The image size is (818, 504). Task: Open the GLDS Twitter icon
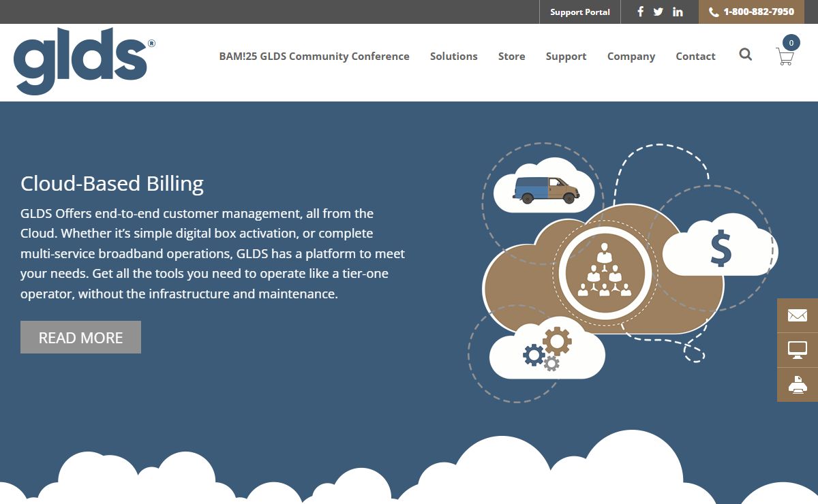pos(658,12)
